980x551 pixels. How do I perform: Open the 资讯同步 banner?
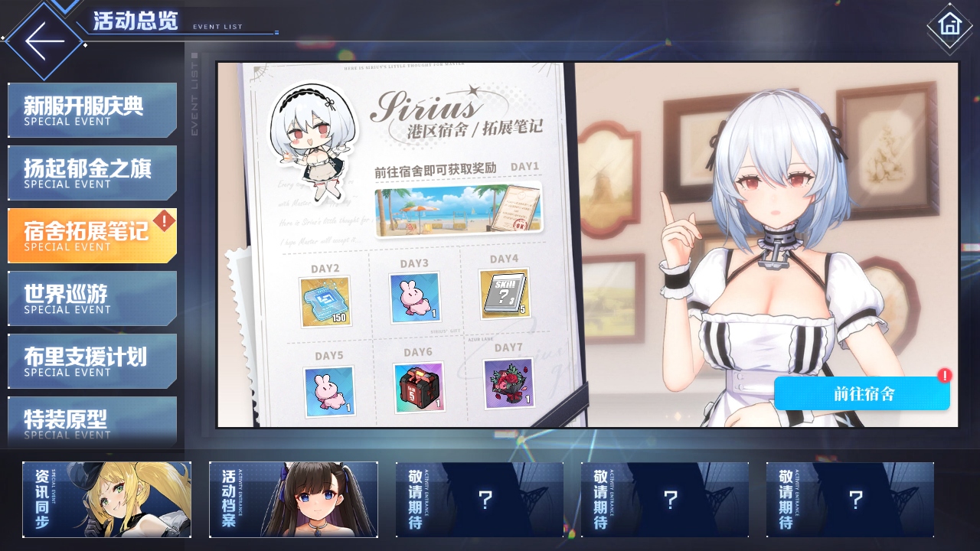pos(106,500)
